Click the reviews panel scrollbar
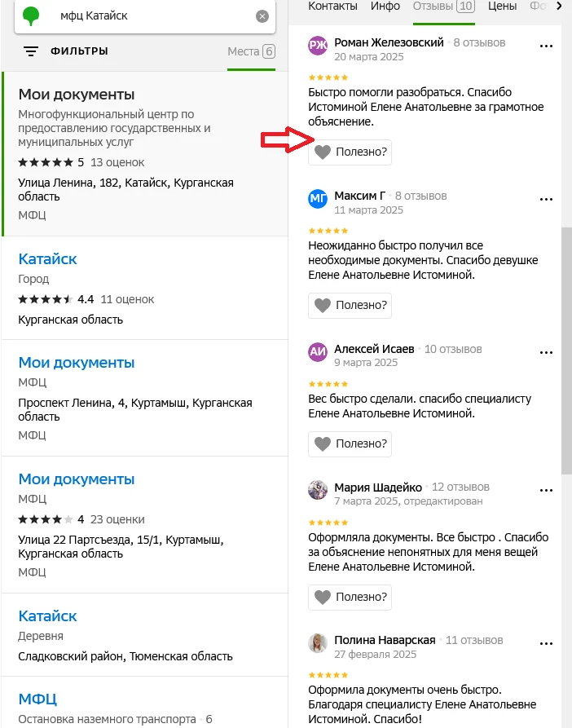This screenshot has height=728, width=572. coord(566,351)
